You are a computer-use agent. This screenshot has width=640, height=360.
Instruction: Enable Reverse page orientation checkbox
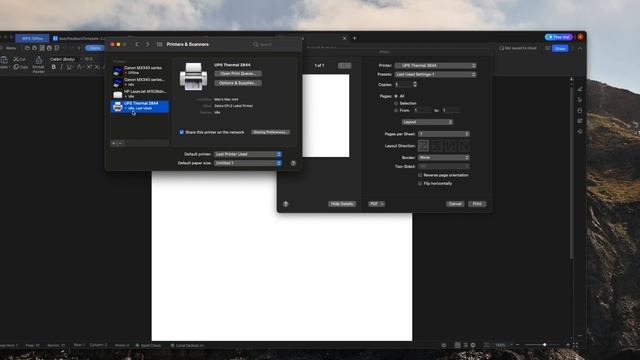click(x=420, y=175)
